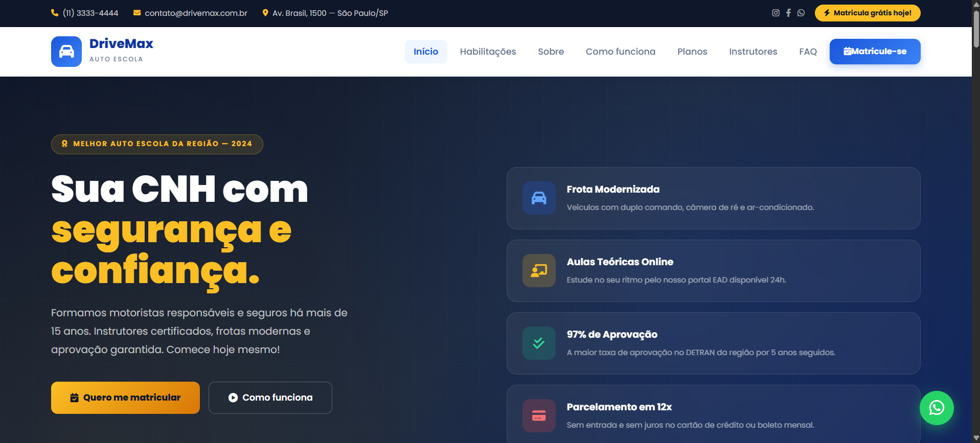
Task: Click the contato@drivemax.com.br email link
Action: coord(196,13)
